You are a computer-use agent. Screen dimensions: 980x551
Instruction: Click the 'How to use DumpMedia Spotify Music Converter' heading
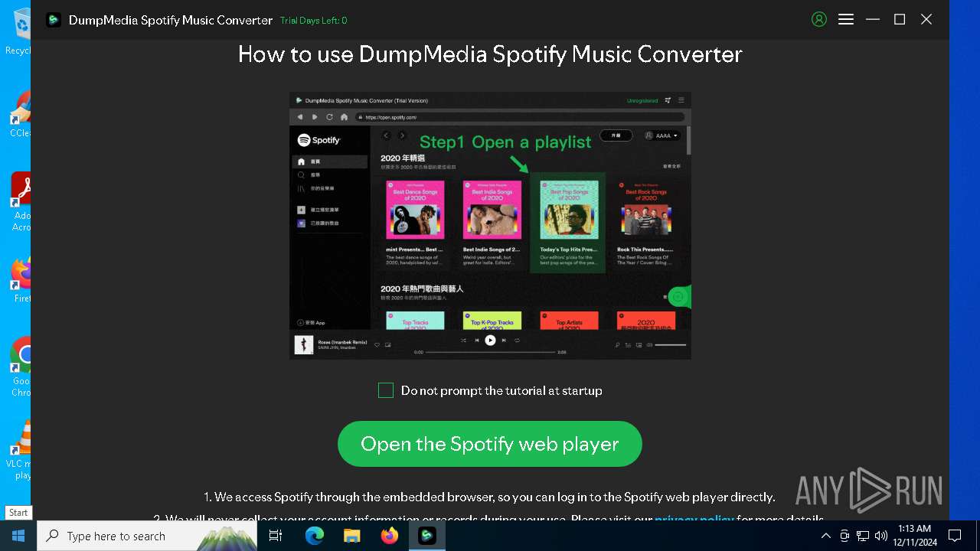click(x=490, y=54)
